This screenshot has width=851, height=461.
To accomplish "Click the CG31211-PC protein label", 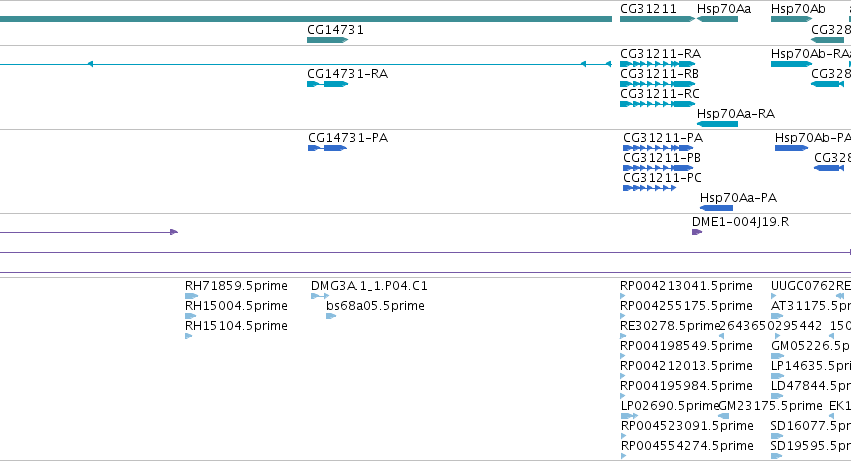I will (x=663, y=178).
